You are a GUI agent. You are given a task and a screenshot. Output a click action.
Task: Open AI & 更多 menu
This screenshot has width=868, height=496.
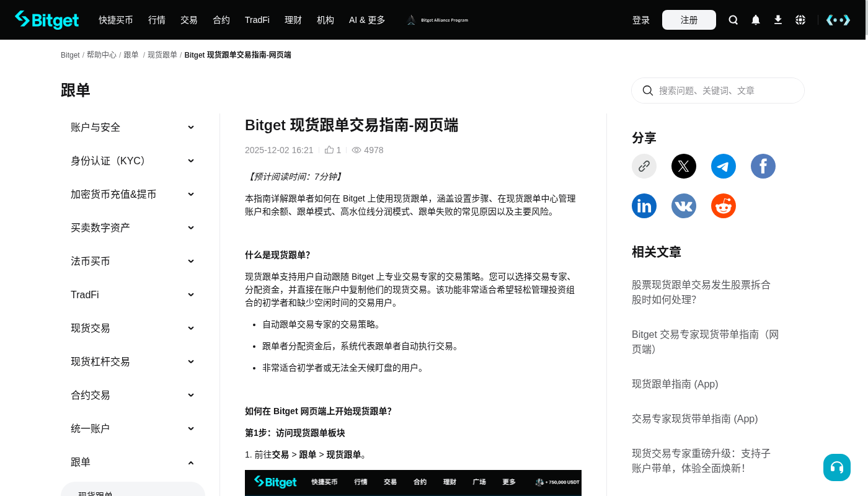point(367,20)
